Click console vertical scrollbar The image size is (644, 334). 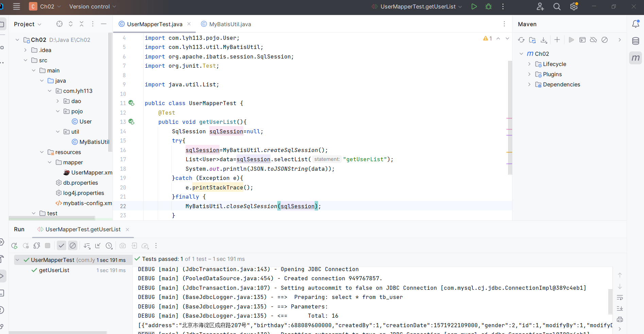click(610, 302)
